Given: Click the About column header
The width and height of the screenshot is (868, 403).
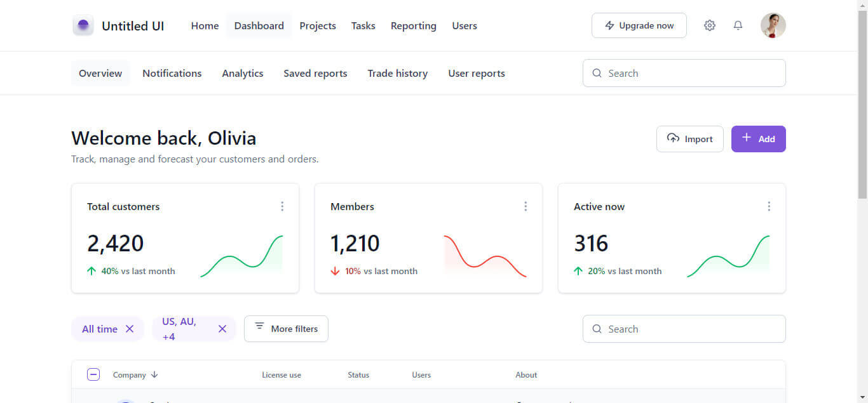Looking at the screenshot, I should 526,375.
